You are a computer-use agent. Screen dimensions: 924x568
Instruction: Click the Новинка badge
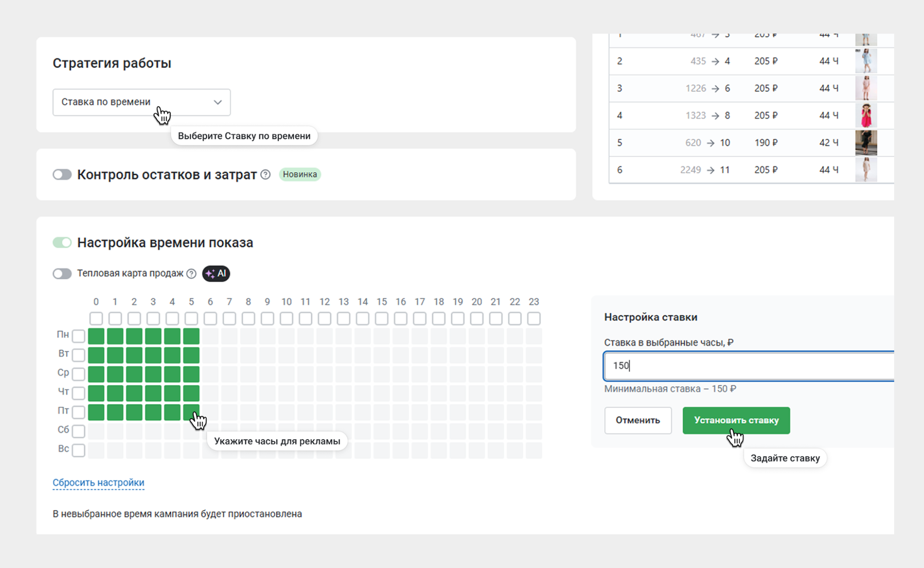[300, 174]
